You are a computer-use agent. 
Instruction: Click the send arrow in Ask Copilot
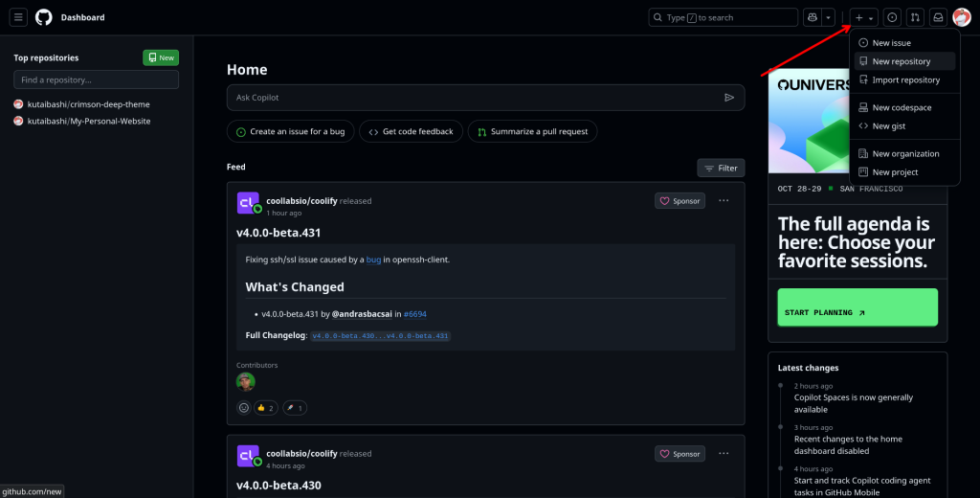[x=728, y=98]
